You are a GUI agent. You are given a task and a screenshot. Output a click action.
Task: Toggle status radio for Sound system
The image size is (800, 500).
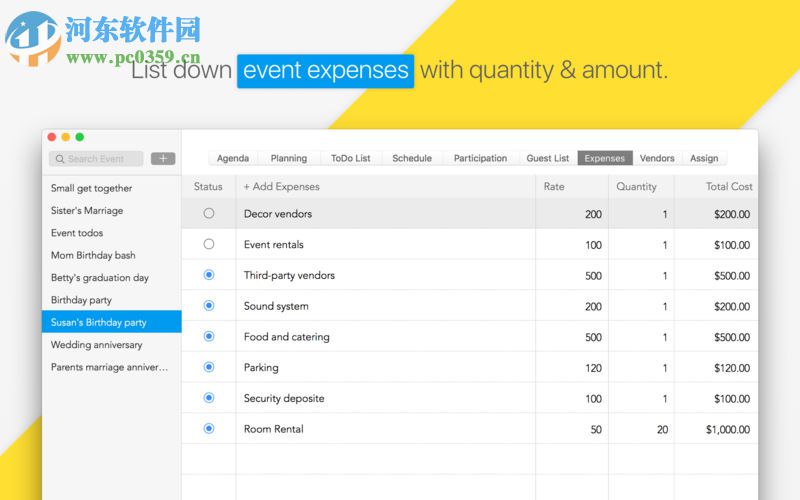(x=209, y=305)
